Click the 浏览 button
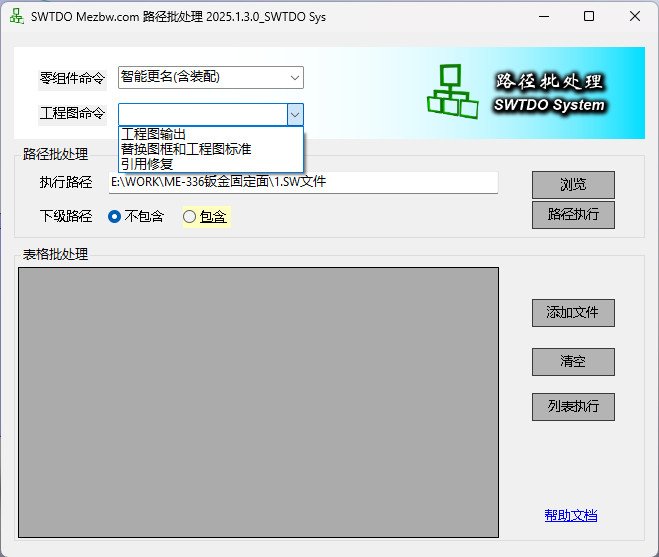The width and height of the screenshot is (659, 557). pos(572,185)
